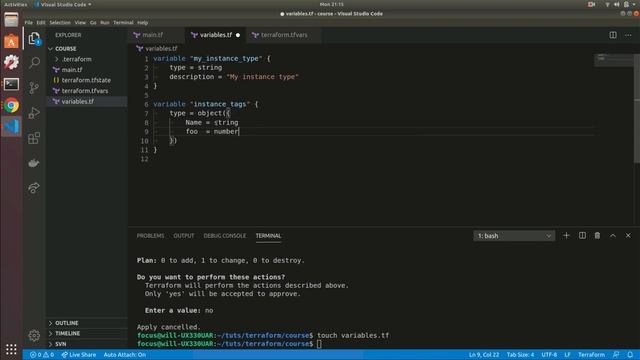
Task: Open the Help menu
Action: click(x=142, y=22)
